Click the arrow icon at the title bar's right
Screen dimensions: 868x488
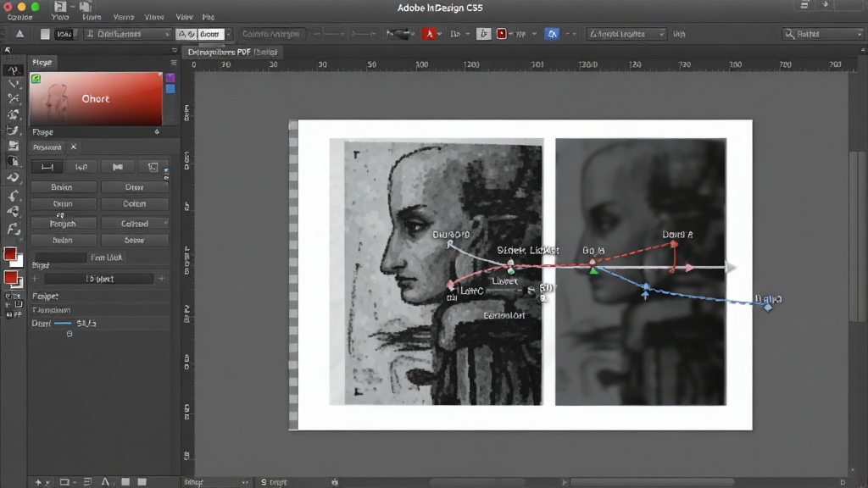(826, 5)
